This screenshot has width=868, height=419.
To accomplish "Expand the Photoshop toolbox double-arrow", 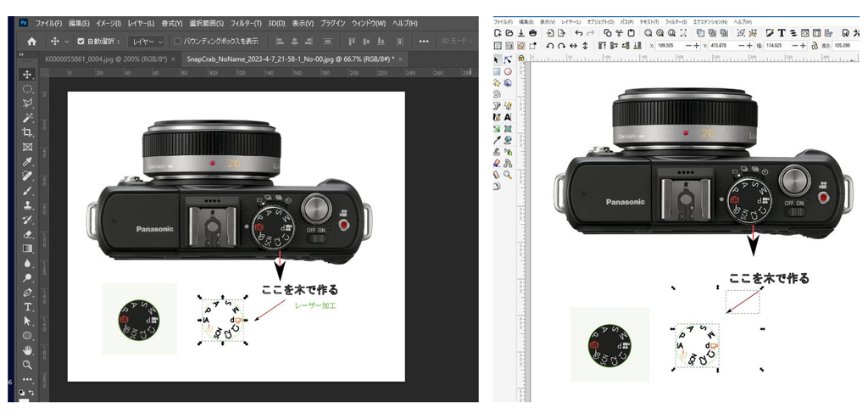I will pos(21,54).
